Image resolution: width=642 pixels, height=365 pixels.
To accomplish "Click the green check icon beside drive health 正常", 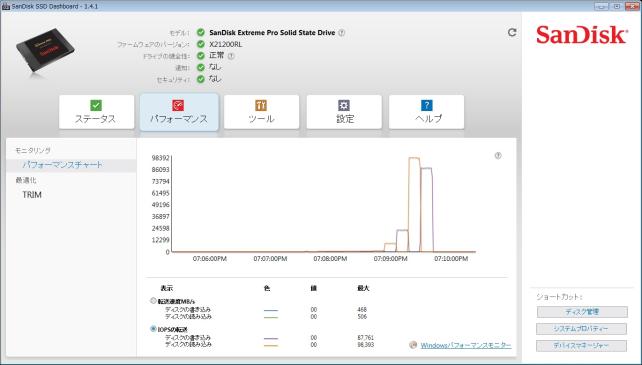I will 201,56.
